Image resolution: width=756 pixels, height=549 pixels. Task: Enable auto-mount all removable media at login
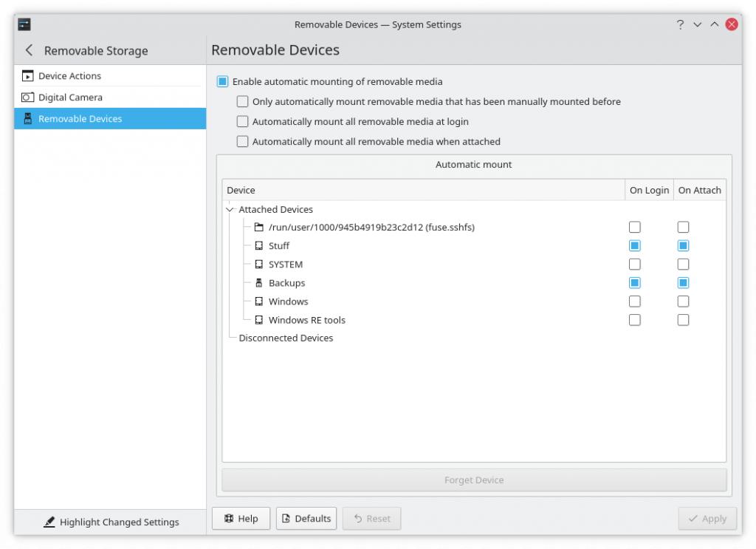coord(242,122)
